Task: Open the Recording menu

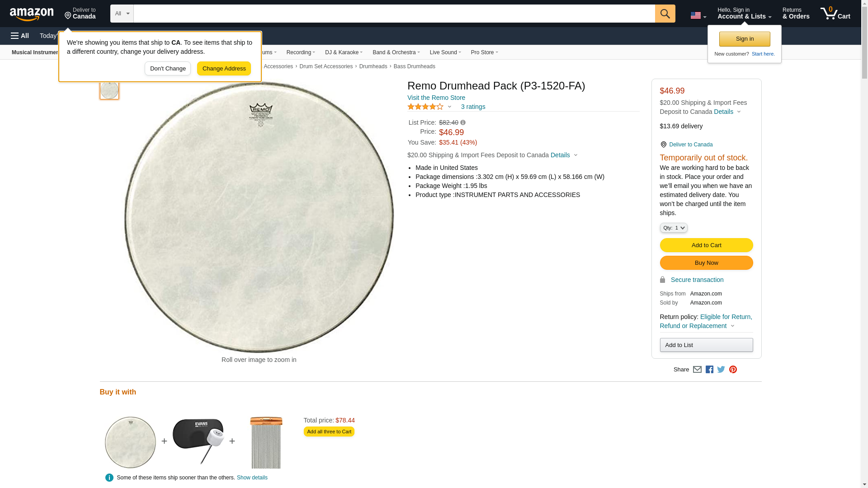Action: (301, 52)
